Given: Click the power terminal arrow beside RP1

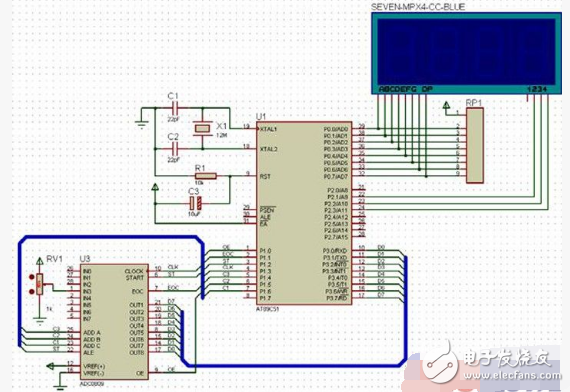Looking at the screenshot, I should pos(446,105).
